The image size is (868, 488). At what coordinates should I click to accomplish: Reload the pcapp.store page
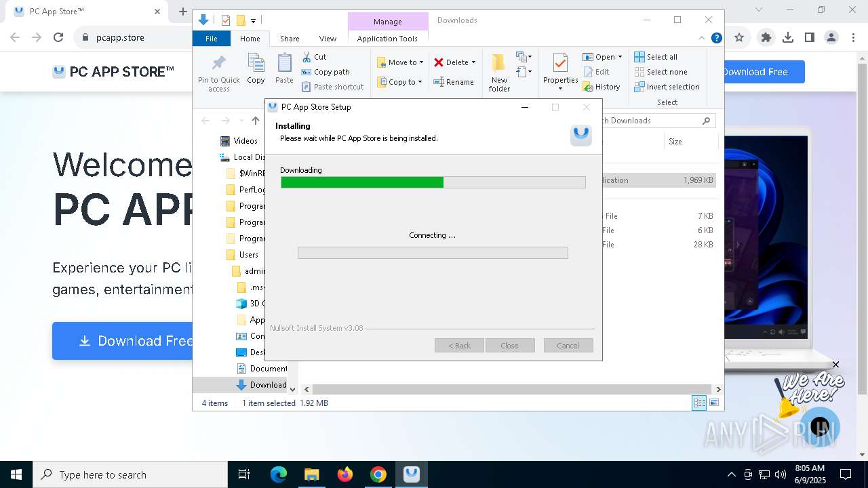pos(58,38)
